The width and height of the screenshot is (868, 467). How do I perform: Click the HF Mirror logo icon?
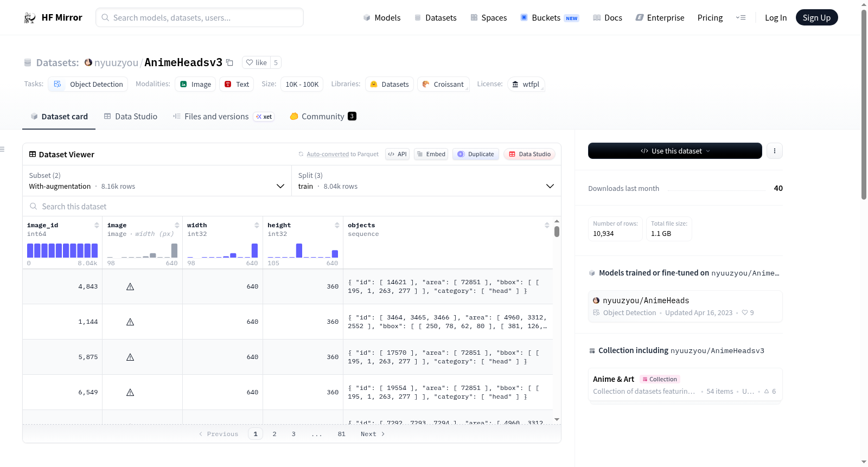30,18
